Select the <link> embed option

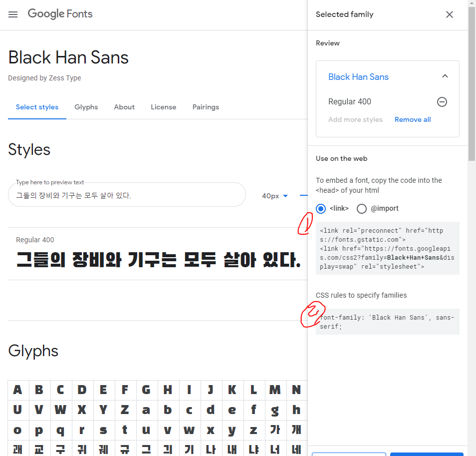pyautogui.click(x=320, y=209)
